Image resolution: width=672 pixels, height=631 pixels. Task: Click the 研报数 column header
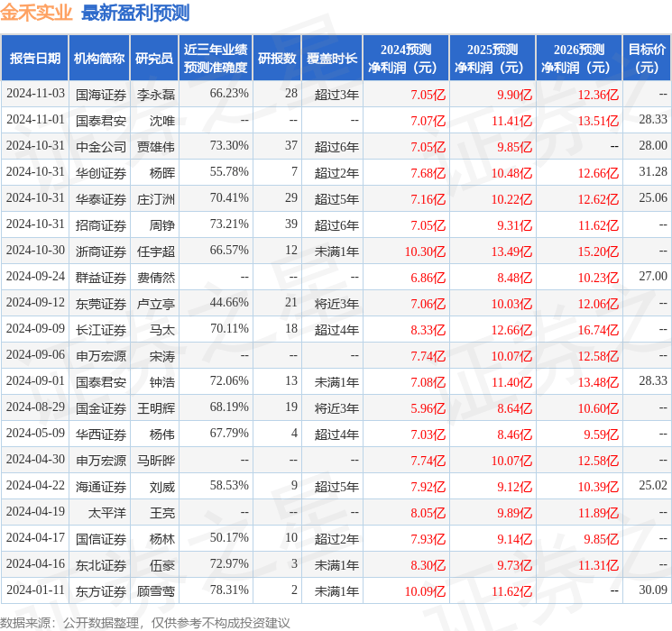277,59
